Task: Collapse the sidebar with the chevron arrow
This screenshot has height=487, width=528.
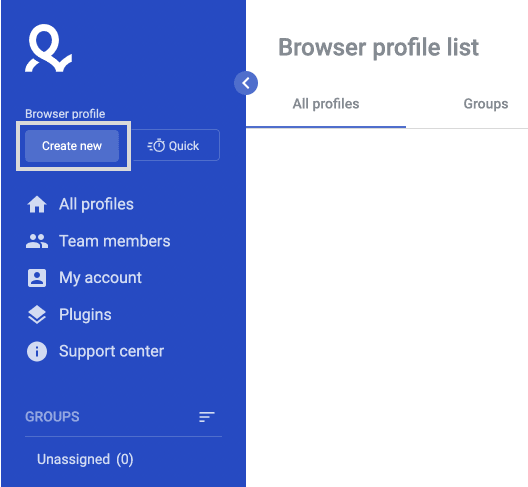Action: 246,83
